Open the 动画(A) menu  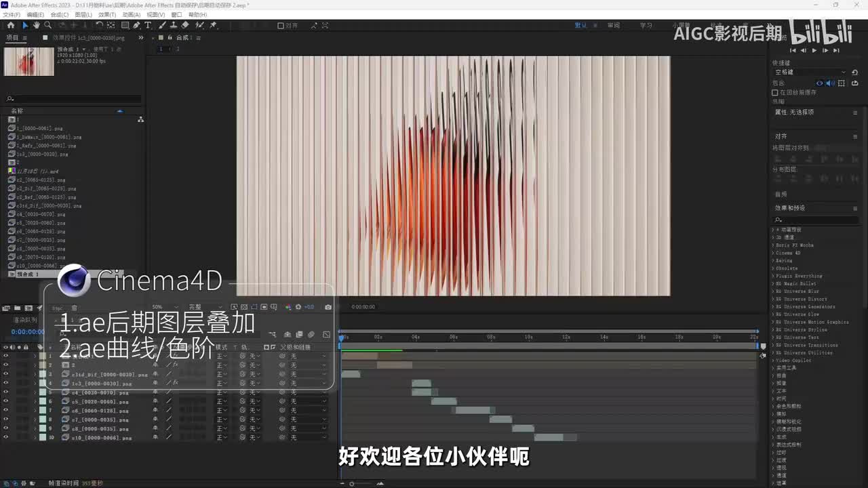132,14
